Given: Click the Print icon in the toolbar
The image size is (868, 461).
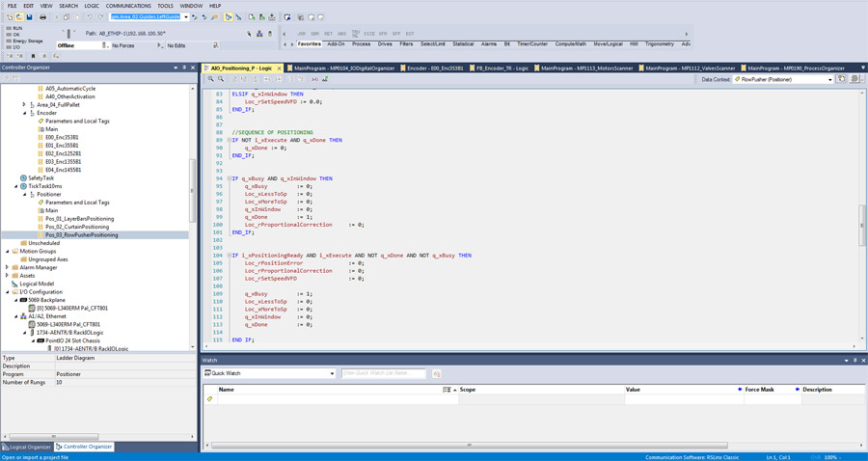Looking at the screenshot, I should click(42, 17).
